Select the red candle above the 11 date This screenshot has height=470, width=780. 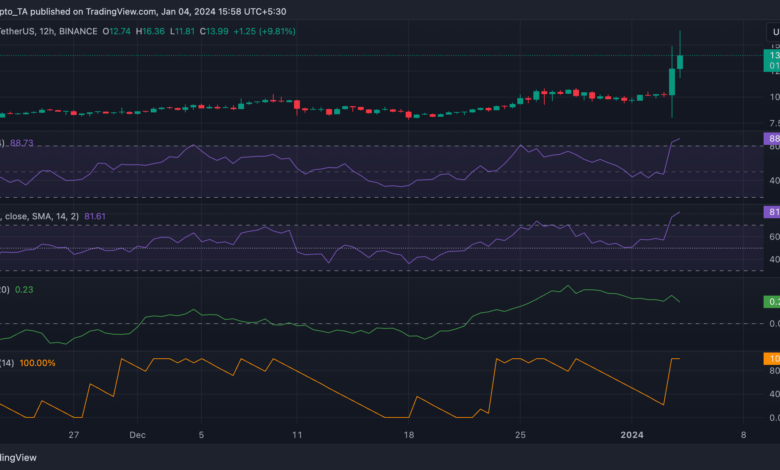click(x=297, y=105)
